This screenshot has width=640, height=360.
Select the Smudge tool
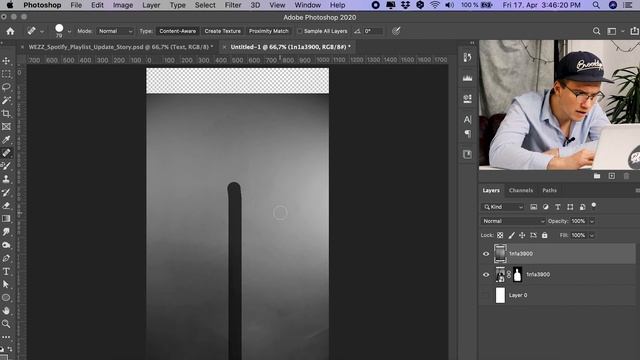pos(6,232)
